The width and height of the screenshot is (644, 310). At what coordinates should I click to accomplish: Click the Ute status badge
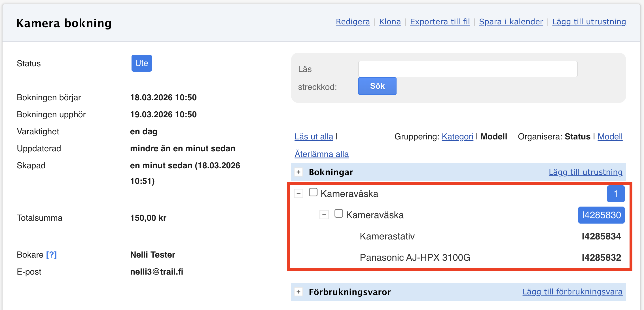pyautogui.click(x=141, y=63)
